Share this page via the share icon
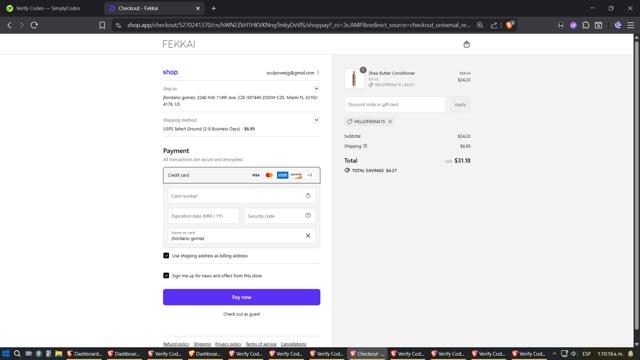The width and height of the screenshot is (640, 360). (494, 25)
